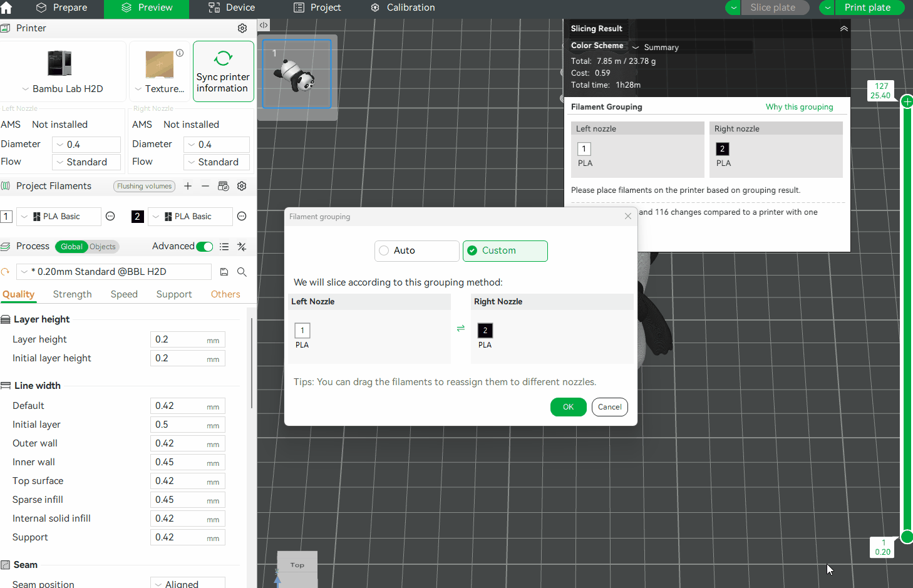Open the 'Why this grouping' link
The image size is (913, 588).
pyautogui.click(x=799, y=107)
